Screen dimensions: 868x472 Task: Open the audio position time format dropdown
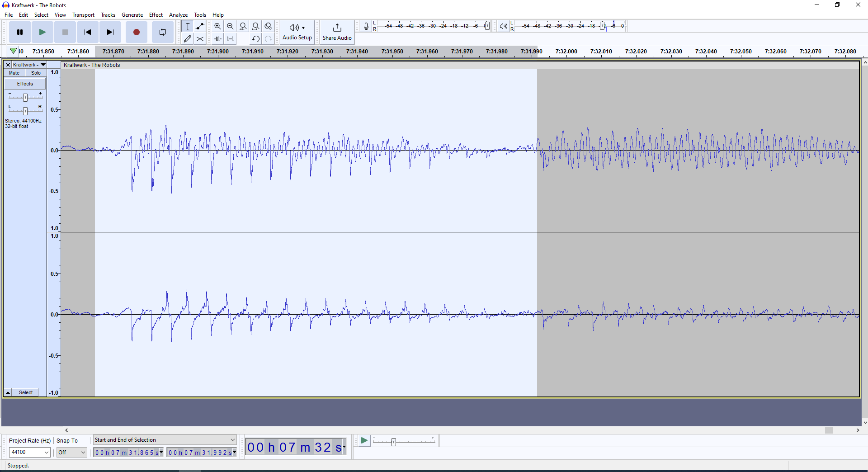(344, 447)
